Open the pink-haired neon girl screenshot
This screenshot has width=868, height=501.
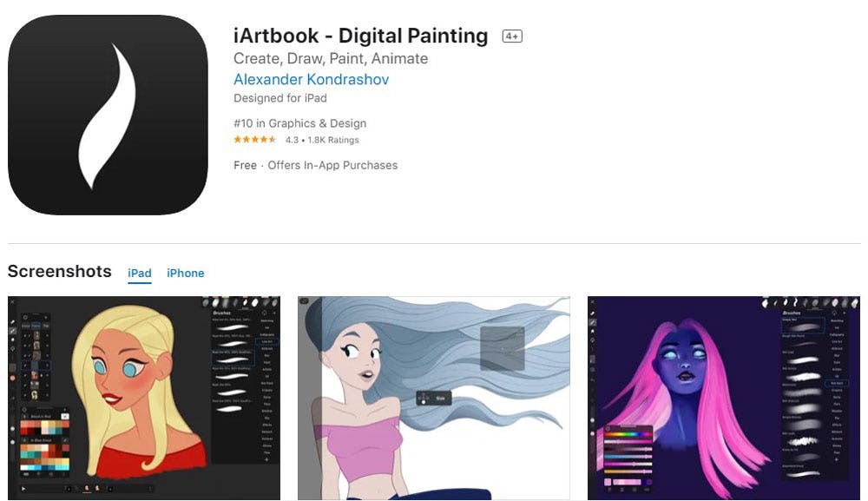(724, 398)
